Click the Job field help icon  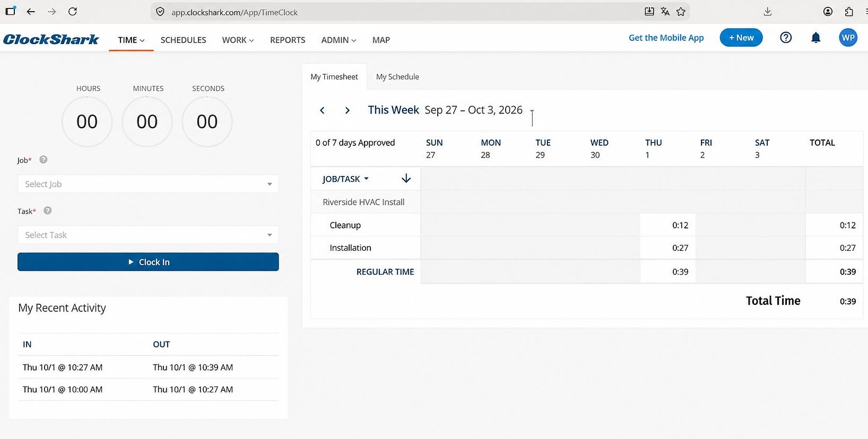point(44,160)
